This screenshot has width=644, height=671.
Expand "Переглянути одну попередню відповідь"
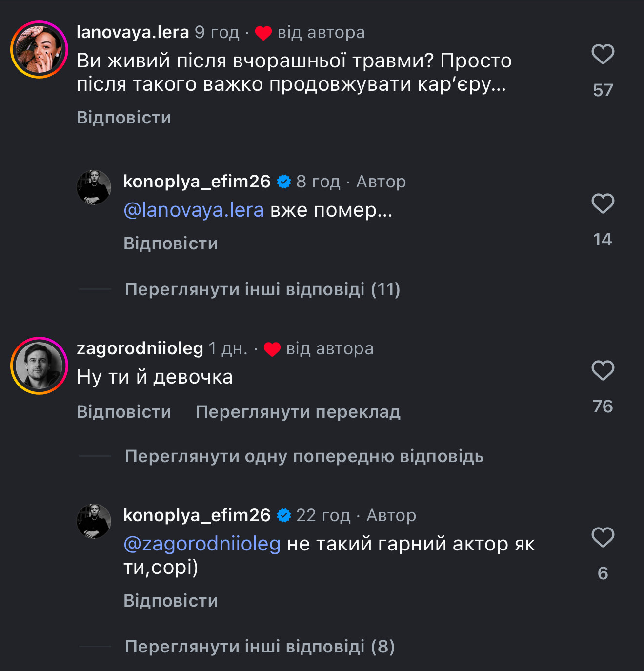(304, 456)
